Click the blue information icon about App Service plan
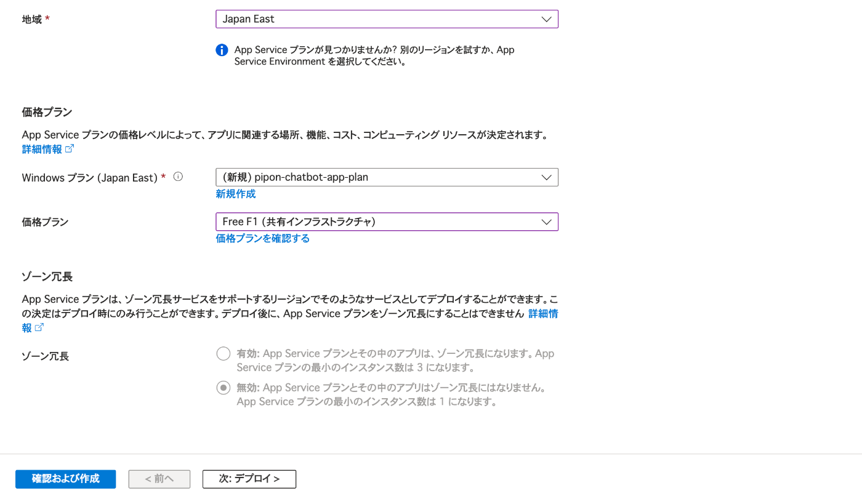 click(x=222, y=50)
